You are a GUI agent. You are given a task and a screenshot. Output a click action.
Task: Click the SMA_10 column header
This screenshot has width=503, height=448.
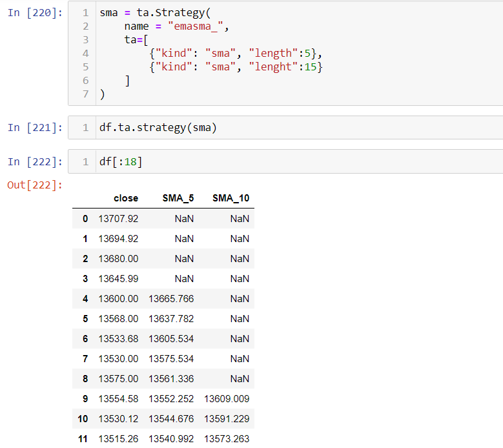[x=231, y=198]
